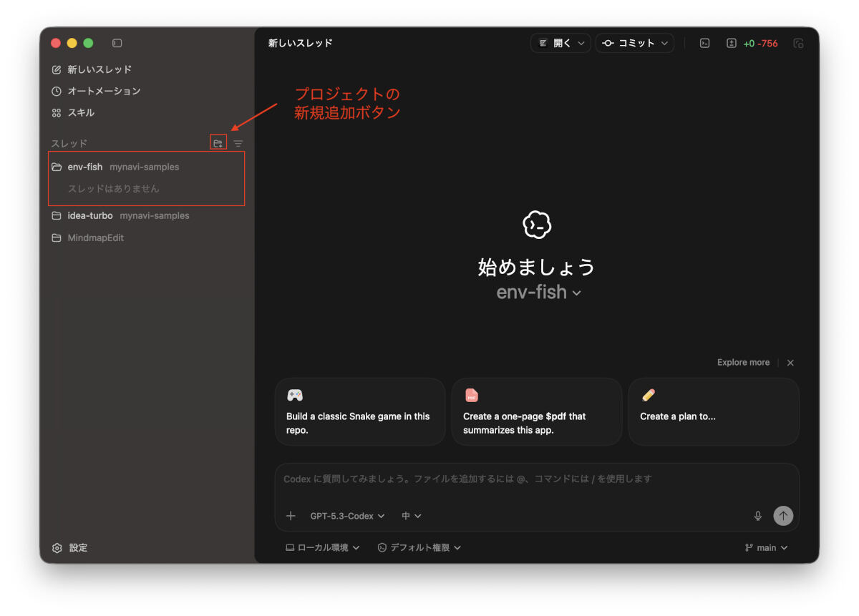Click the send arrow icon

[783, 515]
